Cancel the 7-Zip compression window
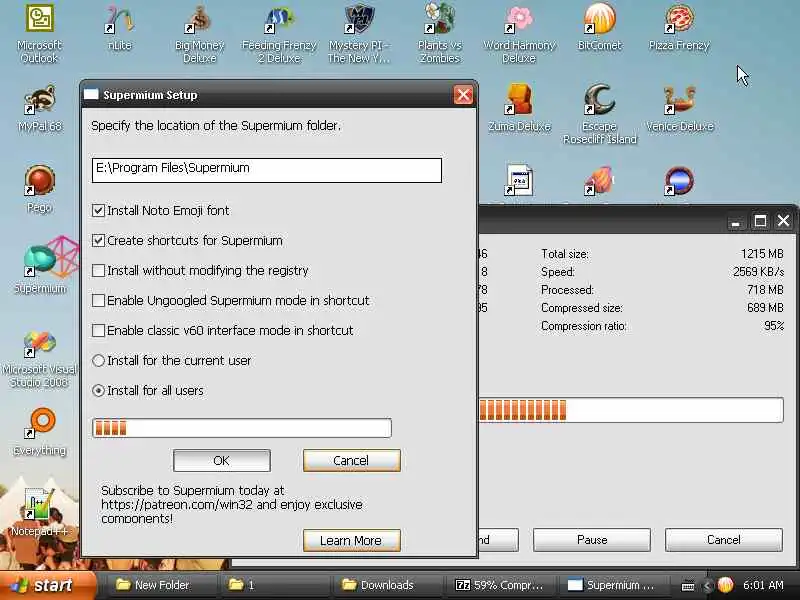The image size is (800, 600). pyautogui.click(x=723, y=540)
